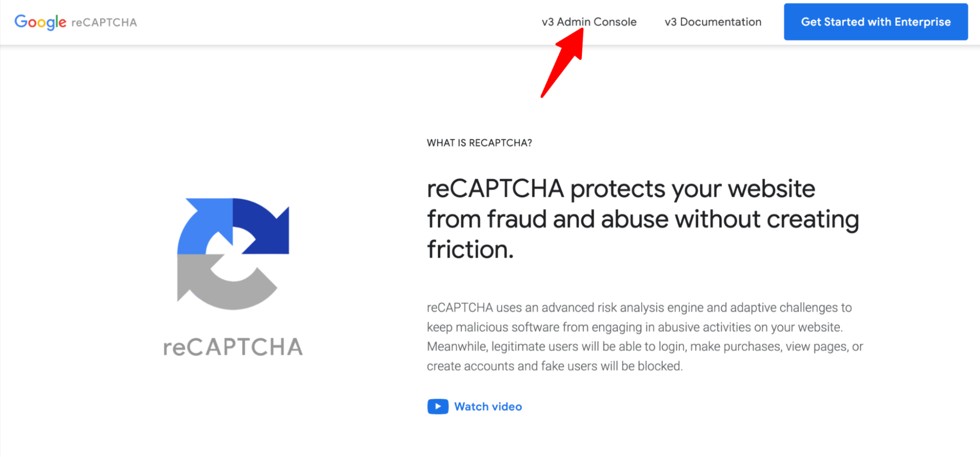The image size is (980, 457).
Task: Click Get Started with Enterprise
Action: pos(876,22)
